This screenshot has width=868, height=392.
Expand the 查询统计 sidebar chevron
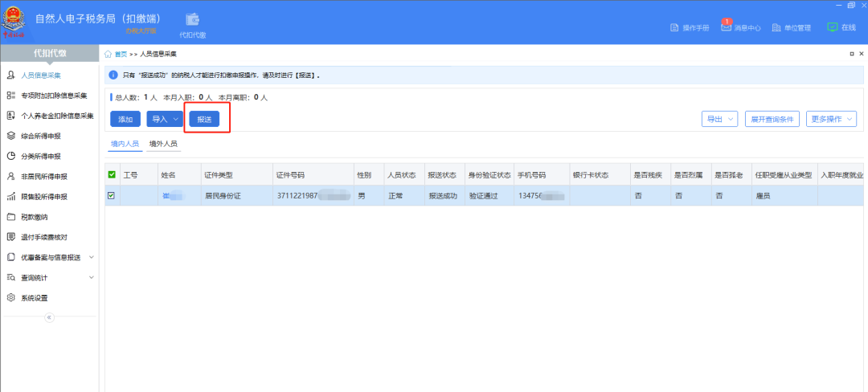click(x=92, y=278)
